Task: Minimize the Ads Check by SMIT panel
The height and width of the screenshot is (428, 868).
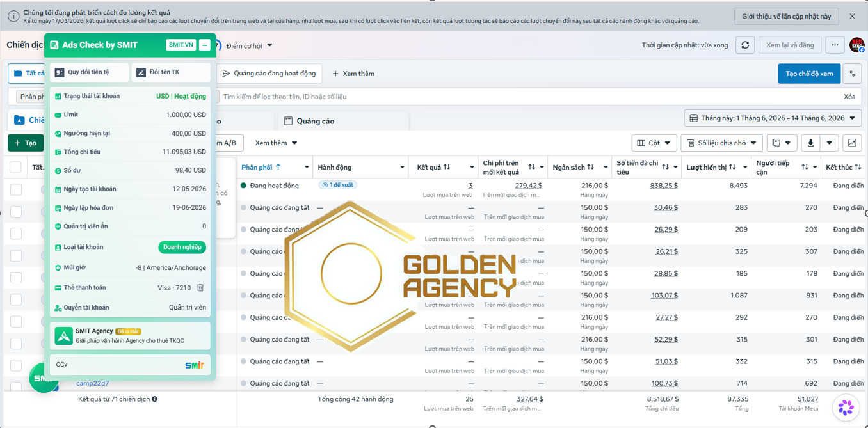Action: (x=205, y=45)
